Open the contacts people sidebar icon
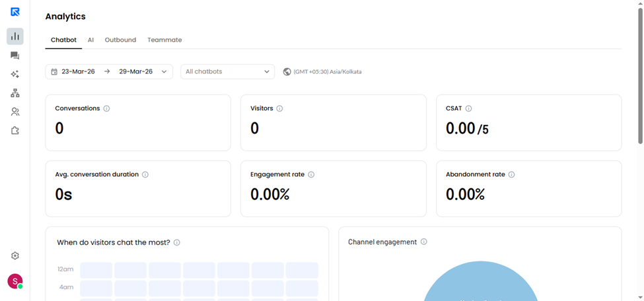 coord(15,112)
